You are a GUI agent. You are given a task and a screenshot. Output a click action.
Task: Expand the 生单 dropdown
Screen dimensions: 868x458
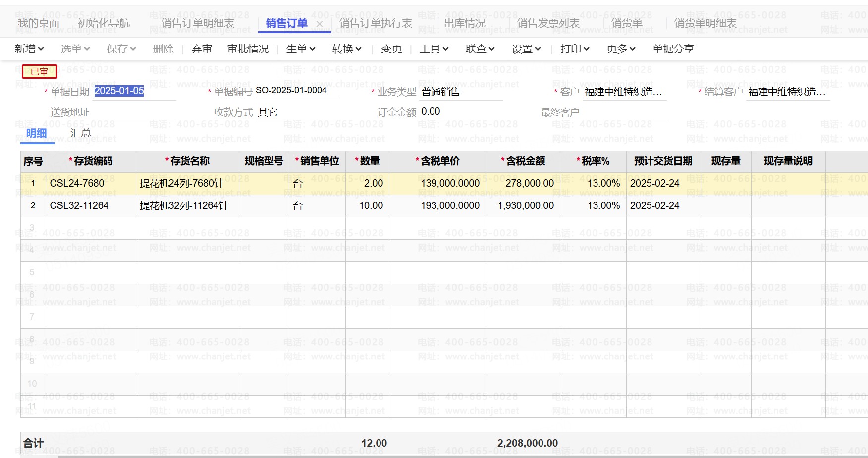[x=301, y=49]
